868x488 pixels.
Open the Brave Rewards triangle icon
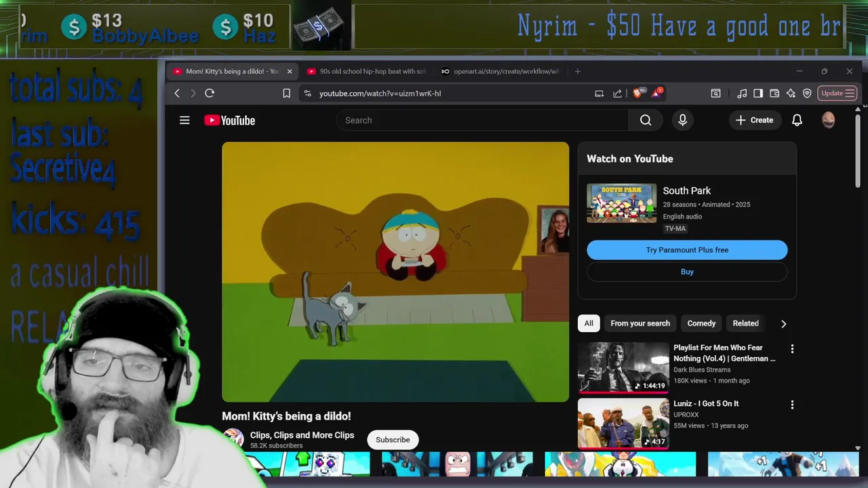click(656, 93)
